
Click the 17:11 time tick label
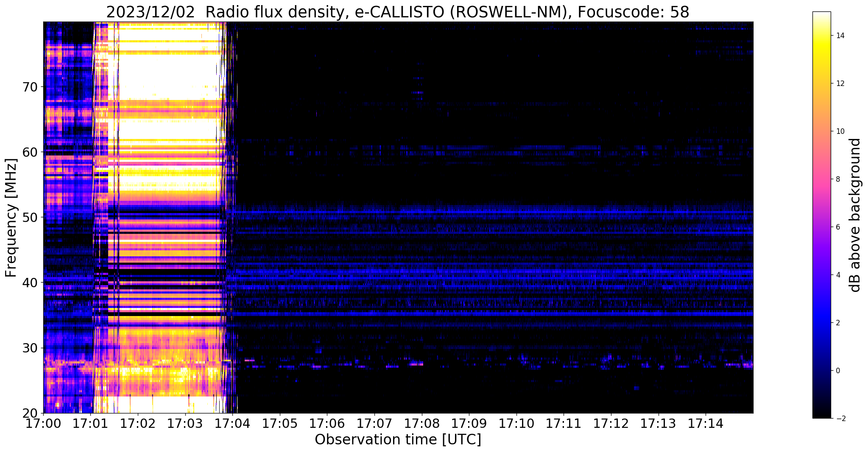click(x=564, y=423)
